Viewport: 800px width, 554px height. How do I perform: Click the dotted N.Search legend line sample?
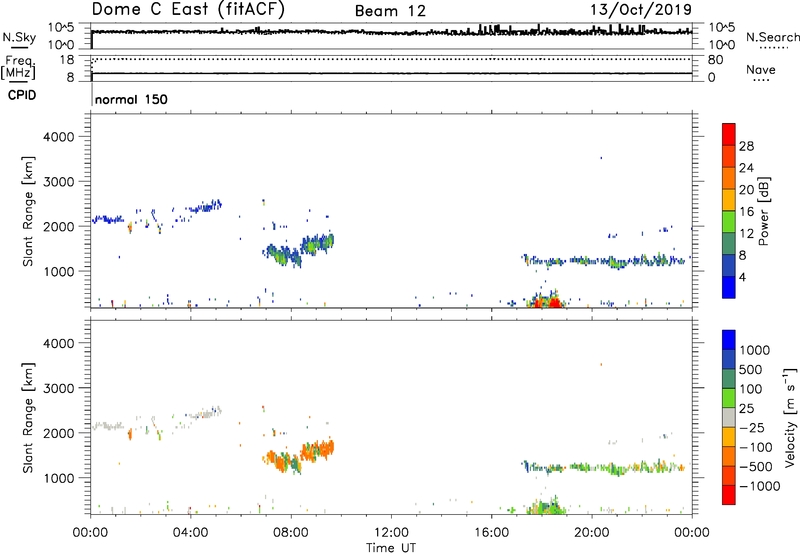click(x=774, y=48)
